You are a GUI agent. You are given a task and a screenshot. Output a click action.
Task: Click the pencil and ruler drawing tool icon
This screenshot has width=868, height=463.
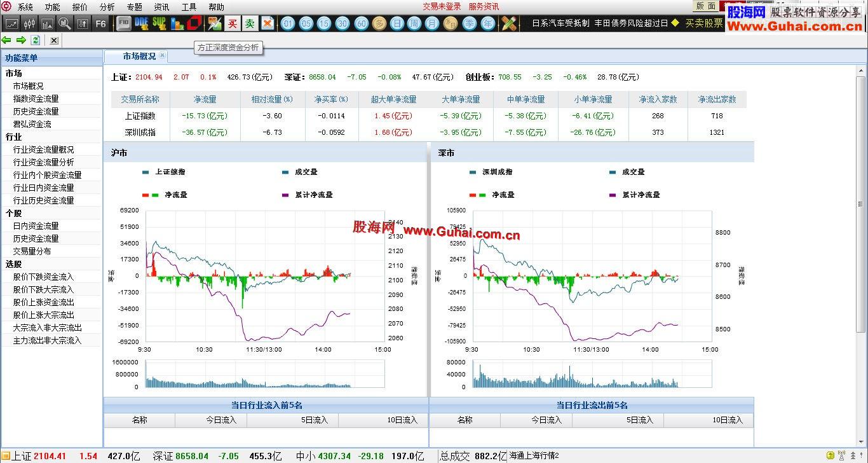pyautogui.click(x=508, y=24)
